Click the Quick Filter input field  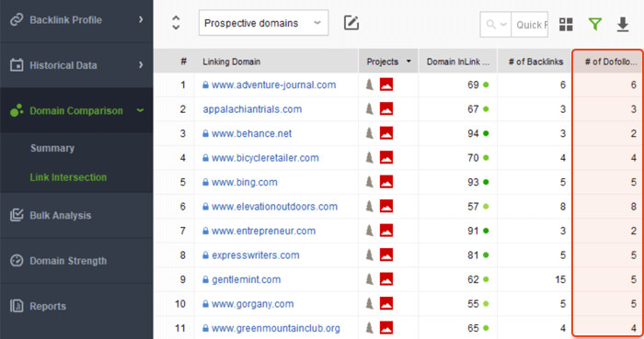tap(529, 25)
